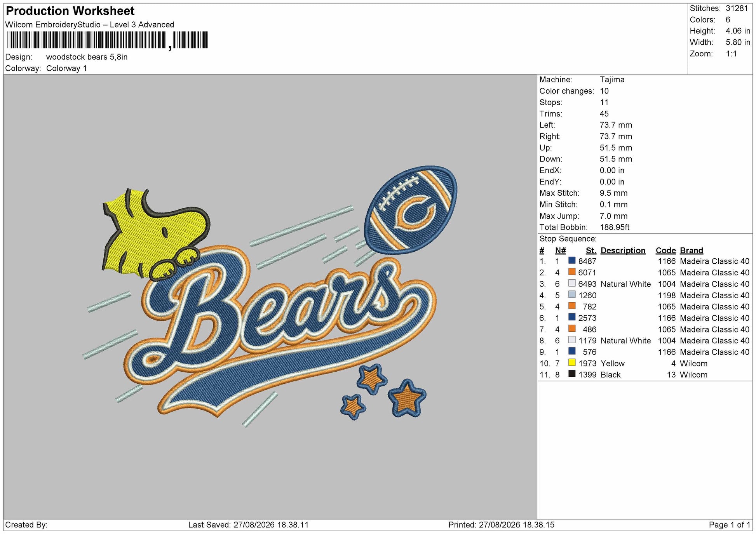The height and width of the screenshot is (534, 756).
Task: Select the "Colorway 1" value
Action: [66, 68]
